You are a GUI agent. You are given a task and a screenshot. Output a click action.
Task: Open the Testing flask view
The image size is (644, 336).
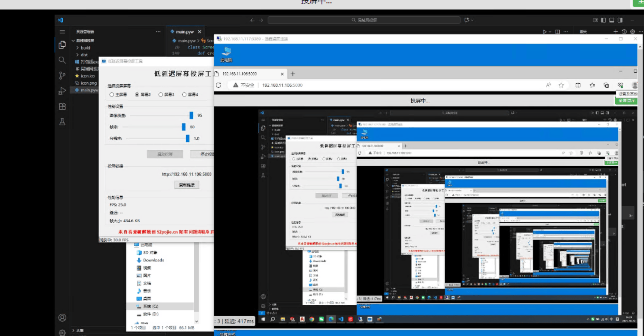pyautogui.click(x=62, y=122)
